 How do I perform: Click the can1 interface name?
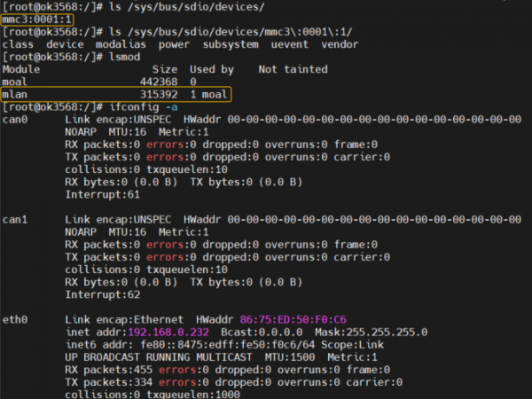(15, 218)
